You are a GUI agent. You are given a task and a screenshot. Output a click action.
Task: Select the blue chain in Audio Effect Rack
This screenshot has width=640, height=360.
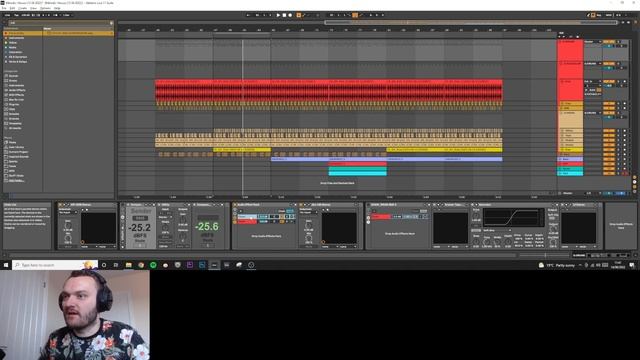point(247,216)
